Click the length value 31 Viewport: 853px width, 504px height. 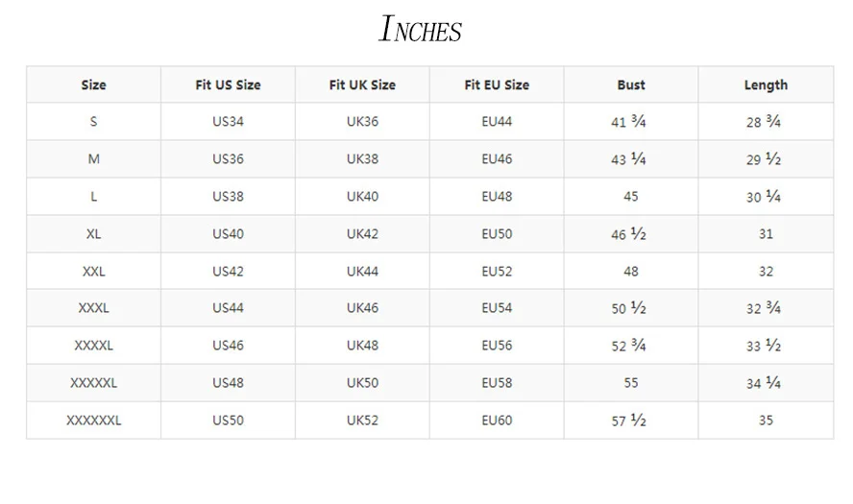[766, 234]
